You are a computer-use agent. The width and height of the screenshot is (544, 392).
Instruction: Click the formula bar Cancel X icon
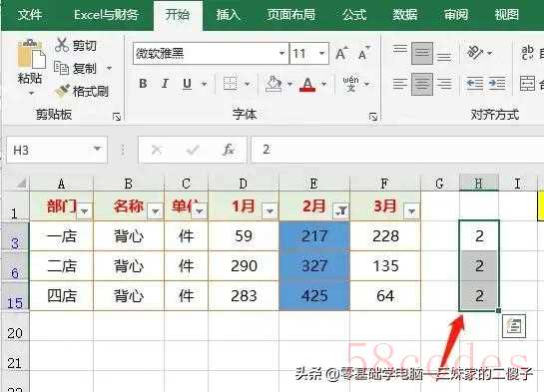pos(157,150)
